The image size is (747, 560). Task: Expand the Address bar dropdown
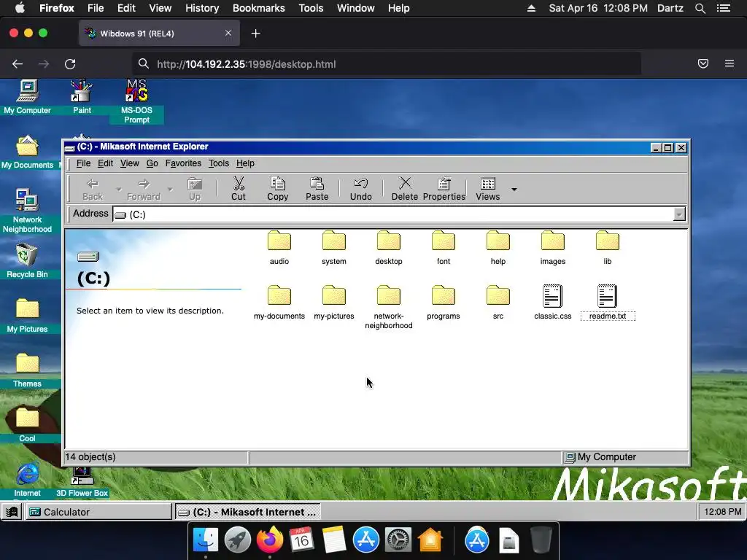679,214
